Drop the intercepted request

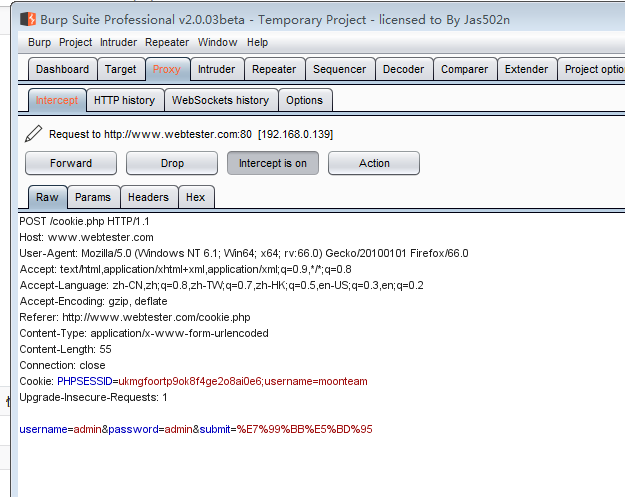[x=172, y=163]
